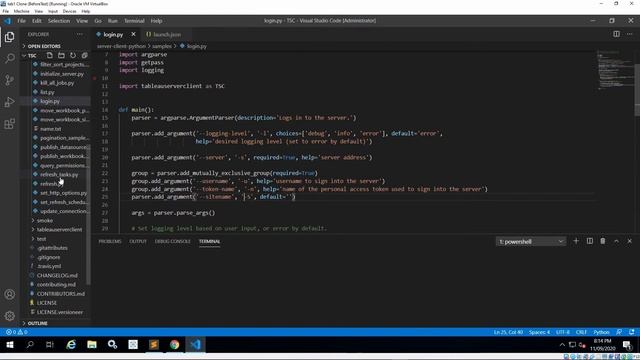
Task: Maximize the terminal panel size
Action: coord(616,241)
